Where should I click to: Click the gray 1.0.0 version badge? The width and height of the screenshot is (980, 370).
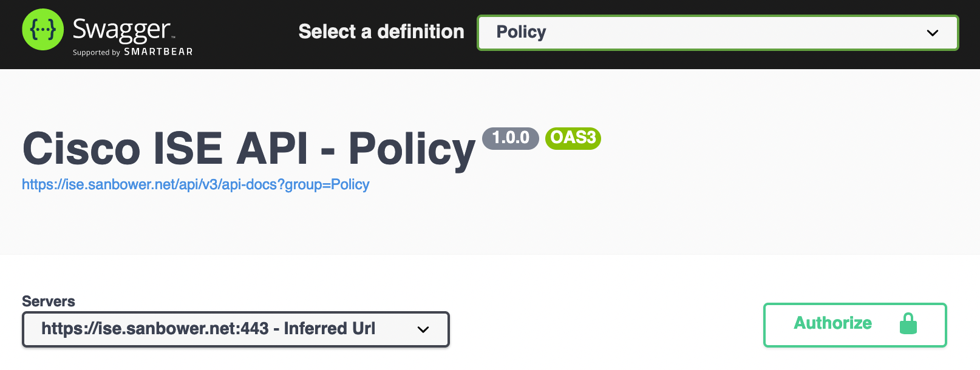pyautogui.click(x=510, y=138)
